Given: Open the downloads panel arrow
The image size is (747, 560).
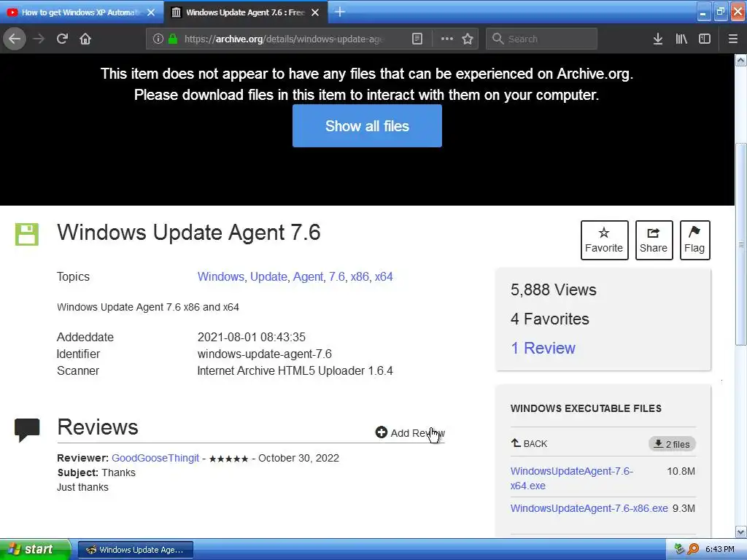Looking at the screenshot, I should (x=658, y=39).
